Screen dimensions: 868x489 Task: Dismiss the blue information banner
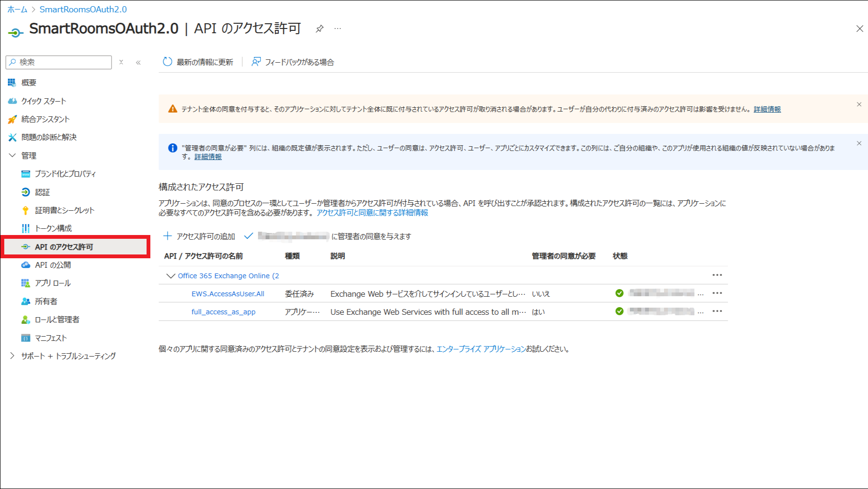859,143
